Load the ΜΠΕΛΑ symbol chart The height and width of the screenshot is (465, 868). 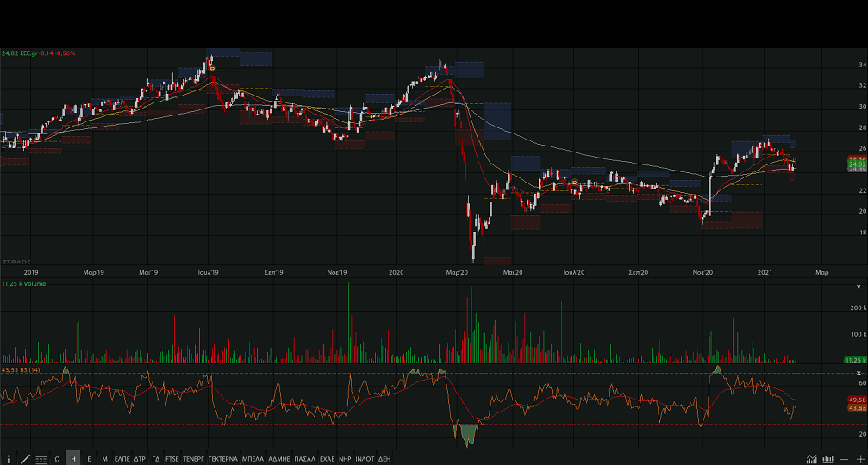pos(253,459)
